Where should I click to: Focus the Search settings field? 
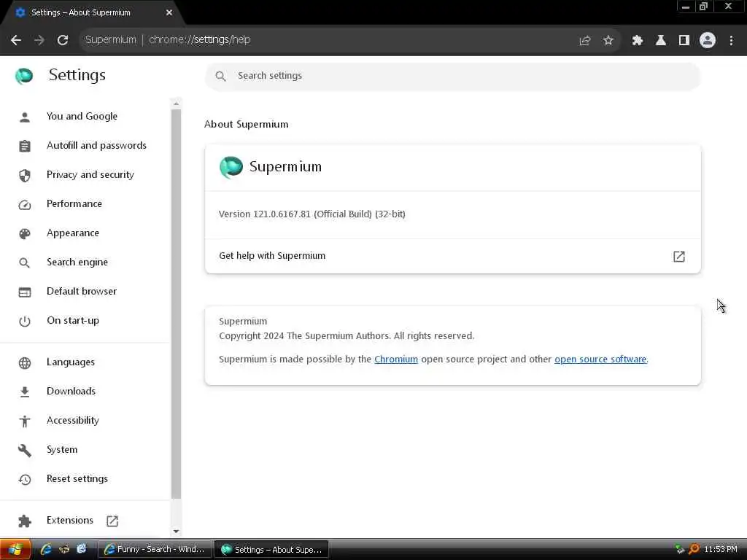point(452,76)
